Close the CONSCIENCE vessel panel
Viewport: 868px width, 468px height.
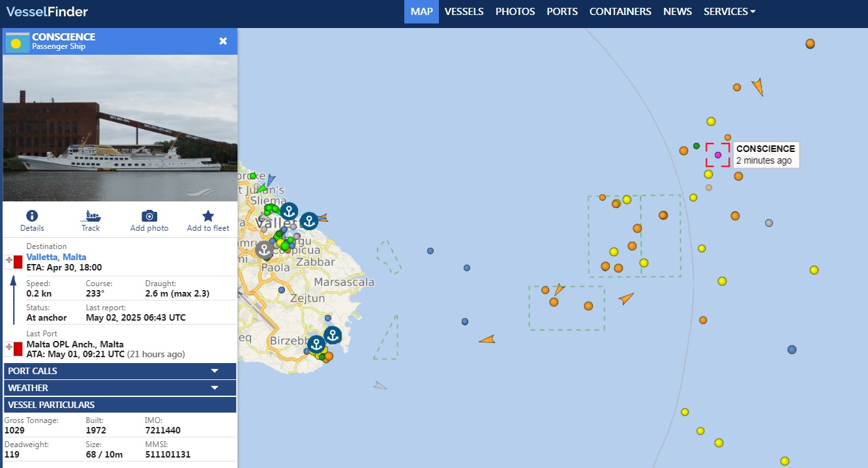[x=223, y=41]
